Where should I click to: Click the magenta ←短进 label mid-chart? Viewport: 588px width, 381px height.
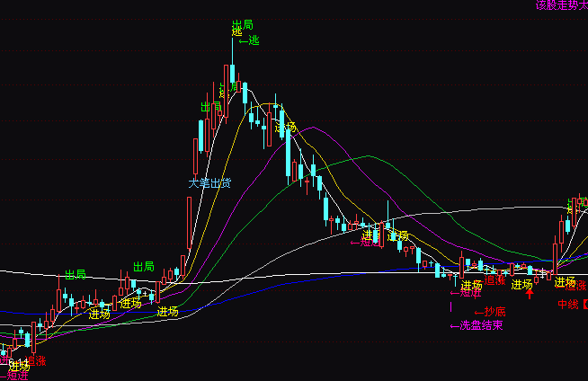366,242
